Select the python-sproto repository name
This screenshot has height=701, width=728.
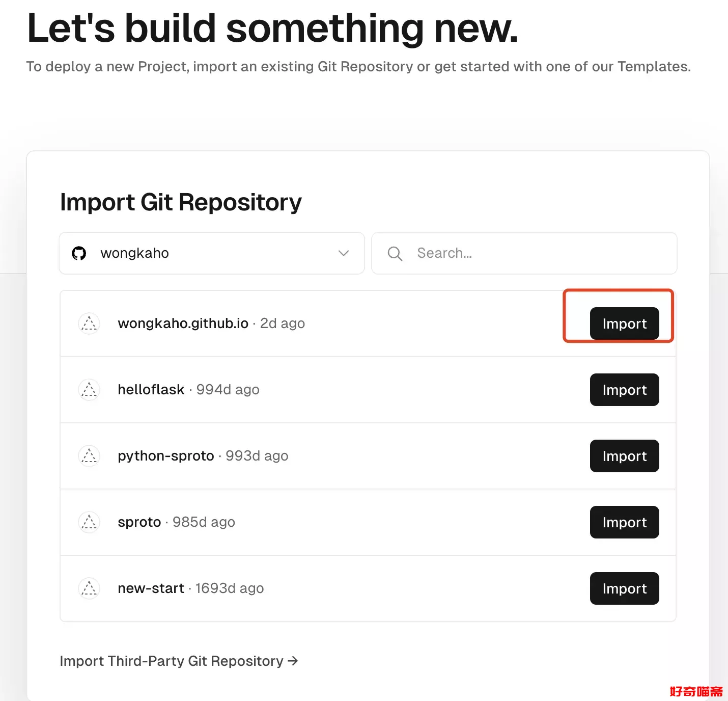165,456
